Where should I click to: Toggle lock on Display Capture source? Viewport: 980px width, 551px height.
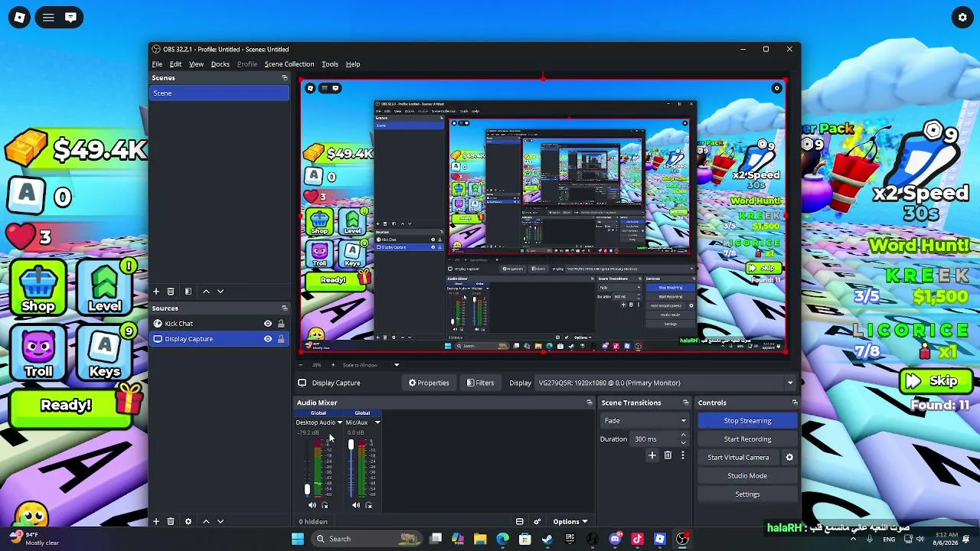[281, 339]
